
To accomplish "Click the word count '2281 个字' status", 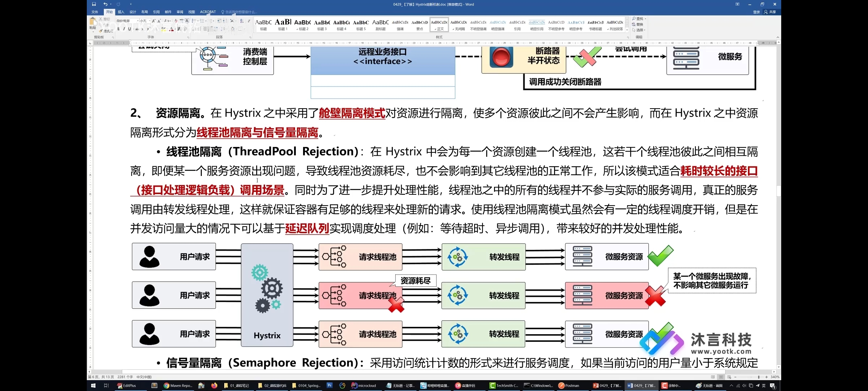I will 125,377.
